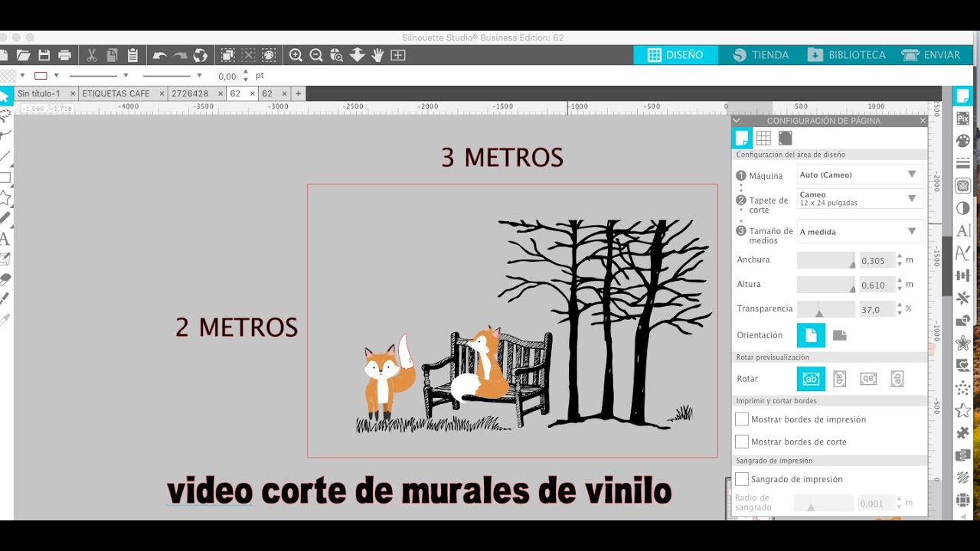Screen dimensions: 980x551
Task: Open the TIENDA store tab
Action: point(760,55)
